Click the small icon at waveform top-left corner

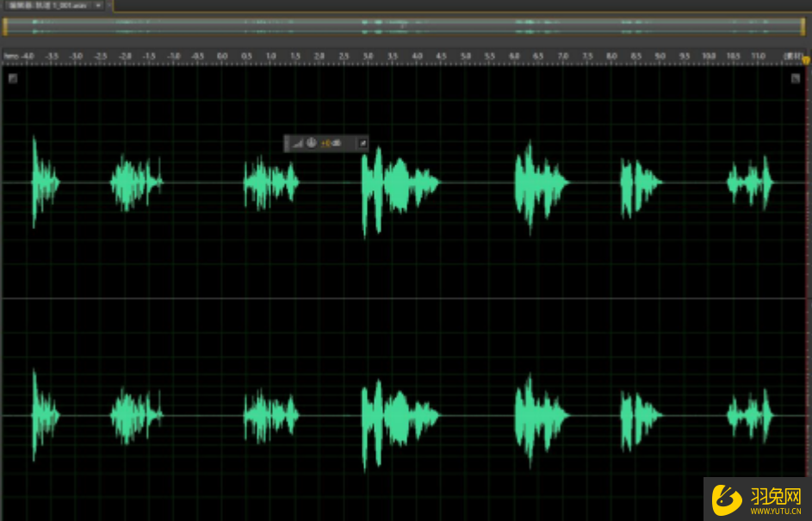click(13, 78)
